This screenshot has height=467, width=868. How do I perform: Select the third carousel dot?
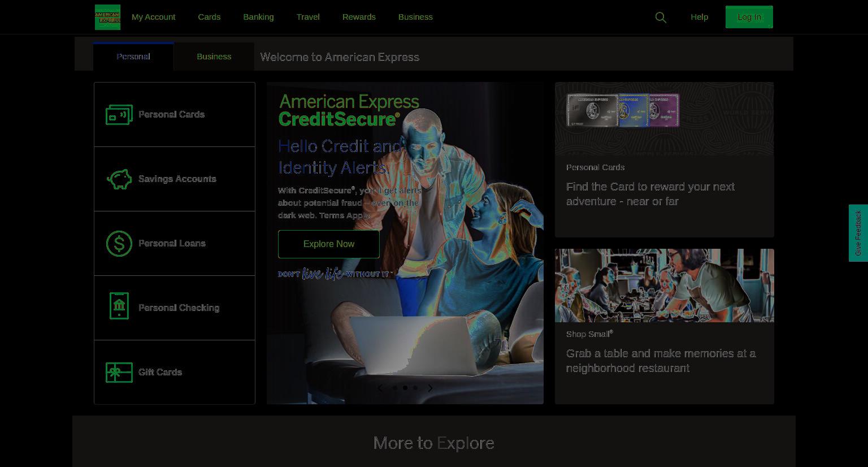[415, 388]
